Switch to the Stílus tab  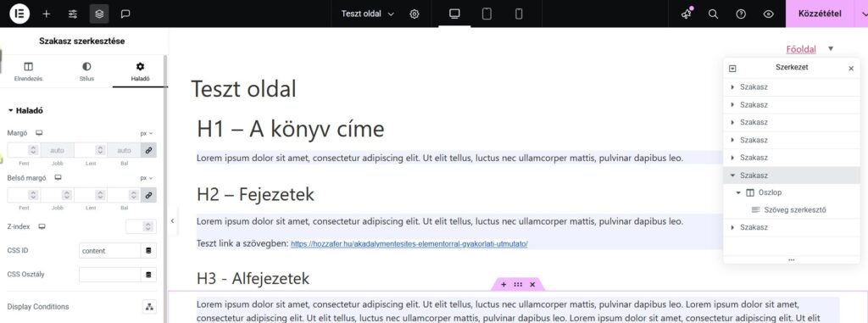(86, 71)
